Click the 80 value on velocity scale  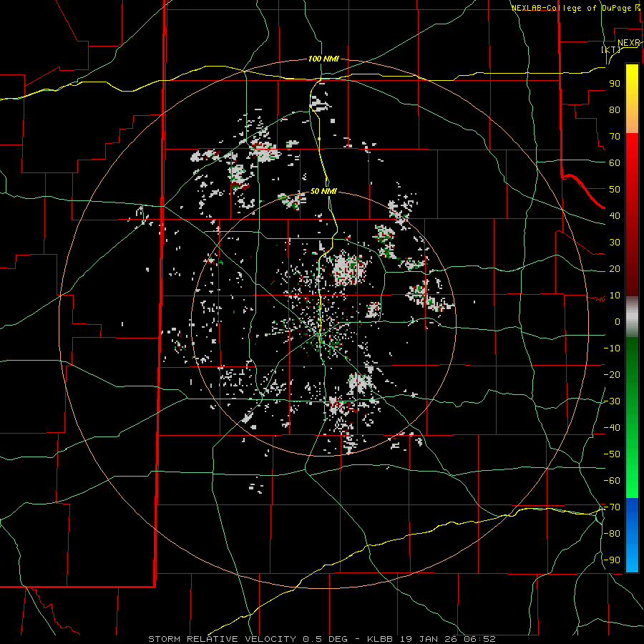click(x=615, y=109)
